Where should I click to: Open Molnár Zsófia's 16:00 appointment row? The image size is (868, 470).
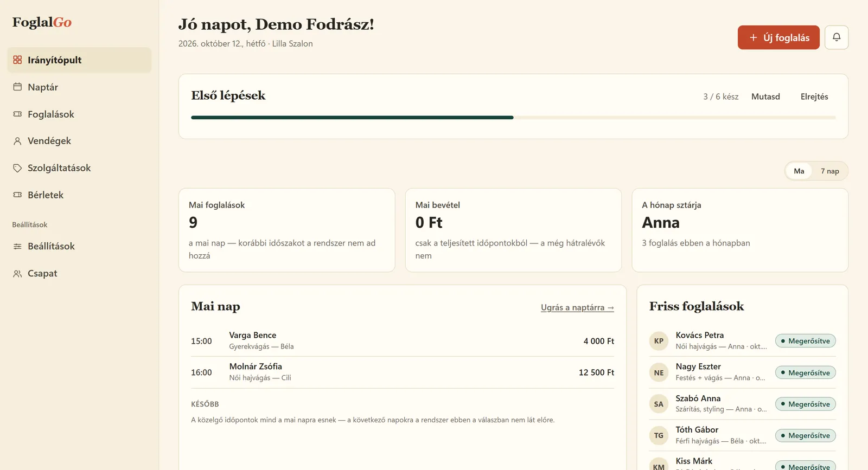tap(403, 372)
